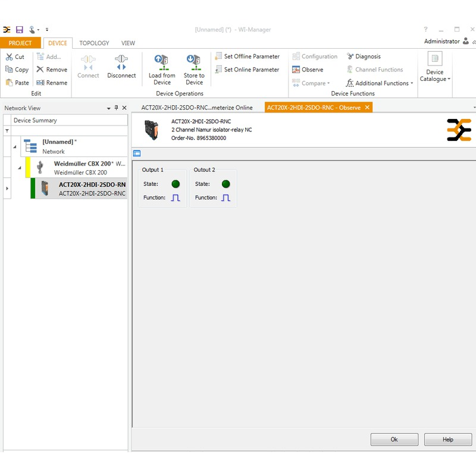Click Copy in the Edit group
The height and width of the screenshot is (476, 476).
(x=17, y=70)
